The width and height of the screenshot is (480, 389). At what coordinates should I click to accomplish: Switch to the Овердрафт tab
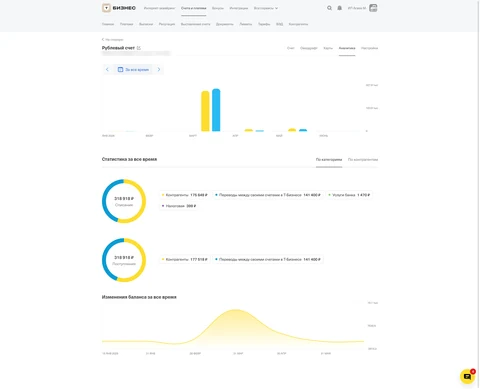pyautogui.click(x=309, y=48)
